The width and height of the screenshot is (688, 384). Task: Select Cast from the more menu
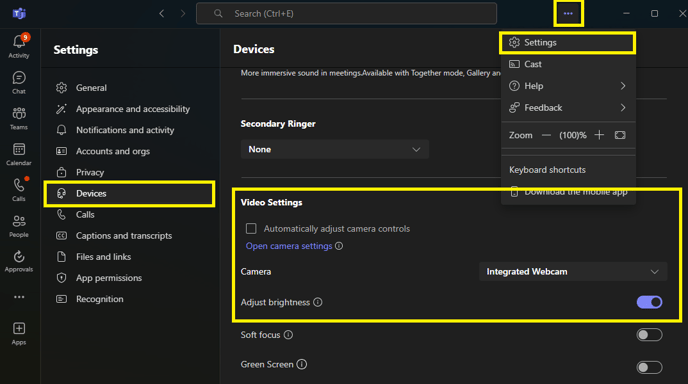[x=568, y=64]
